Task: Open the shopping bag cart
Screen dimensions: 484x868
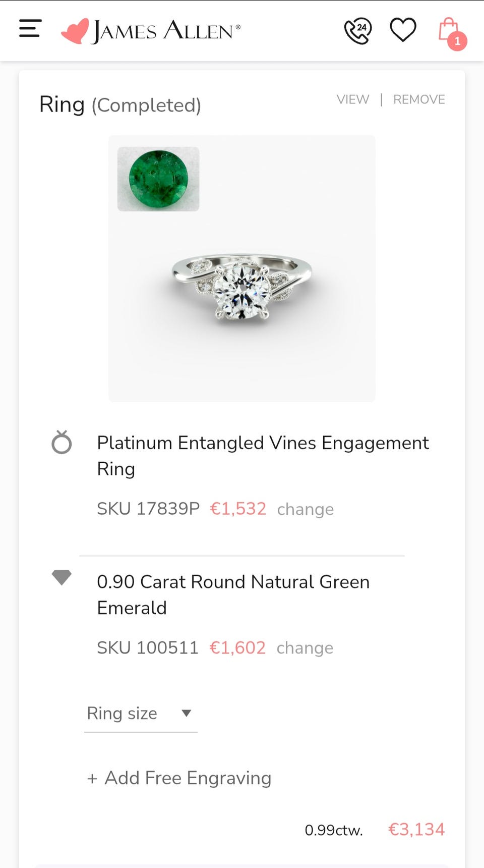Action: [448, 30]
